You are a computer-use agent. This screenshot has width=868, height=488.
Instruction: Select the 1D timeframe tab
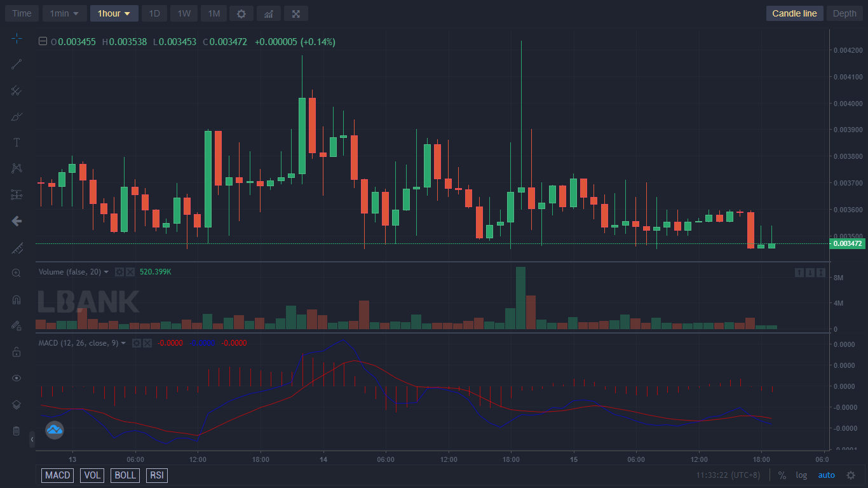coord(154,13)
